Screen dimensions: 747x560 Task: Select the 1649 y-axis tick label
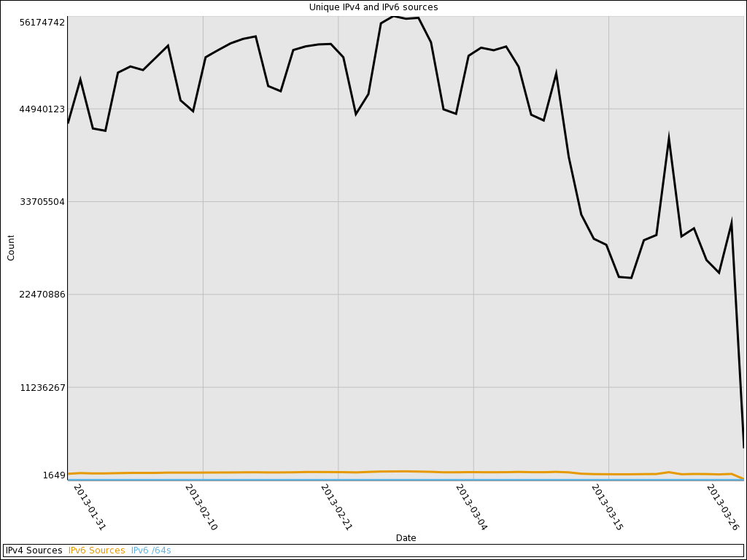(x=54, y=475)
